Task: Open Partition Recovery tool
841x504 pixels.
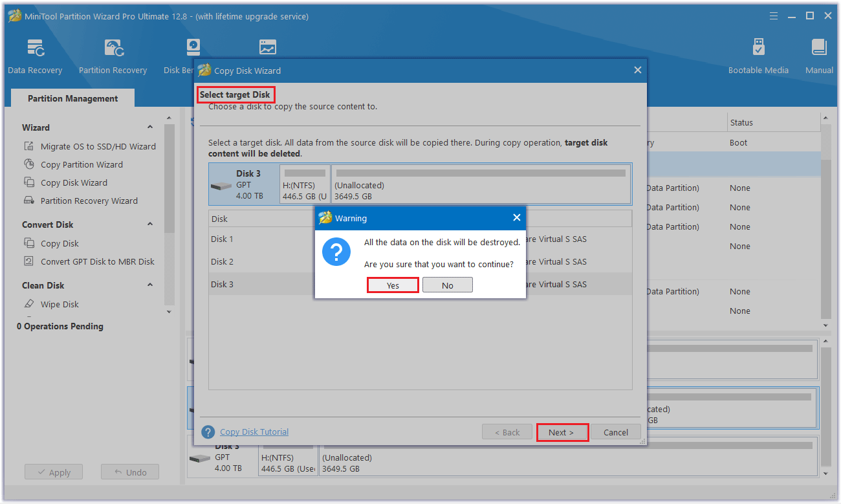Action: [113, 57]
